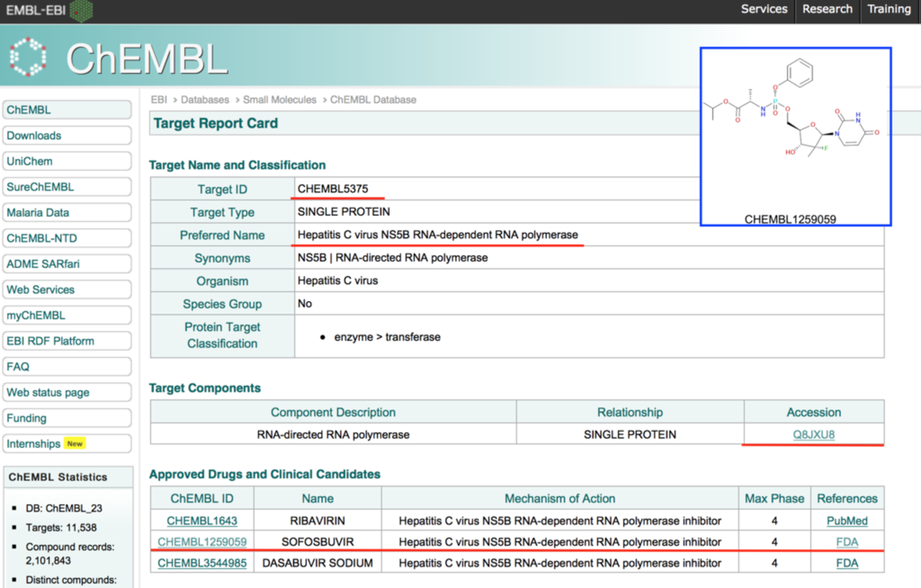Open the Services menu in top bar
The height and width of the screenshot is (588, 921).
click(764, 9)
